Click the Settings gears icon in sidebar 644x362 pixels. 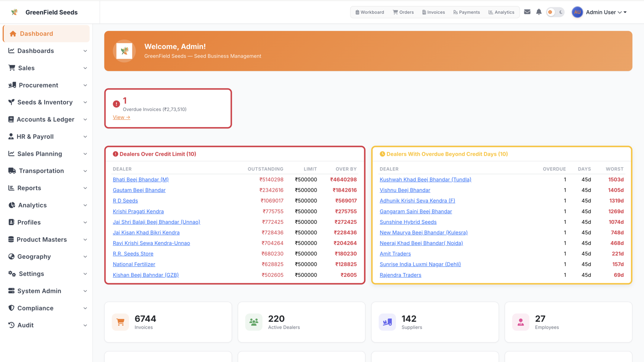[12, 274]
